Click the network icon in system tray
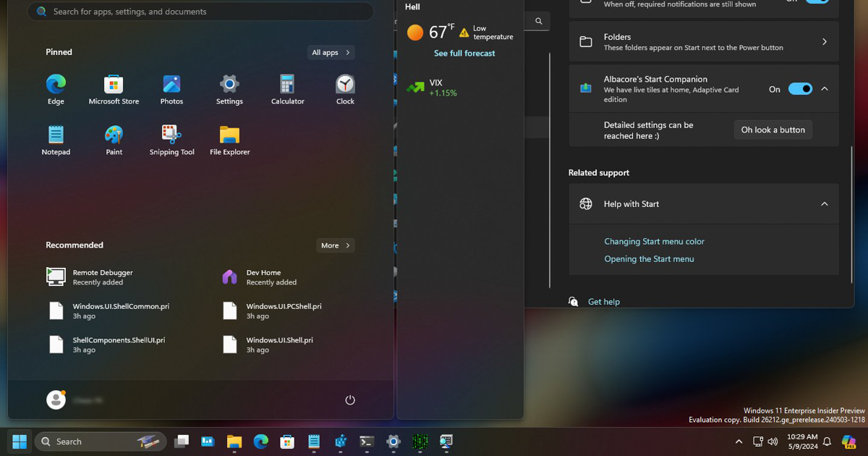Viewport: 868px width, 456px height. pos(757,442)
